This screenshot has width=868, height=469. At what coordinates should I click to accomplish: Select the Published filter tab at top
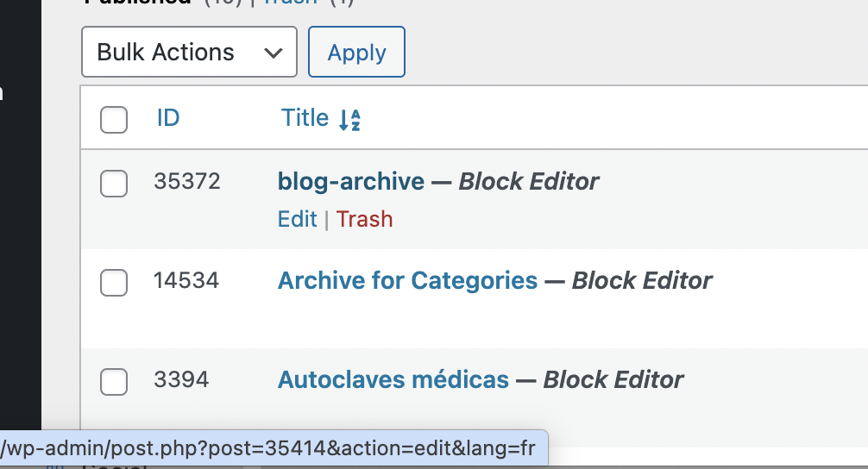pyautogui.click(x=137, y=3)
